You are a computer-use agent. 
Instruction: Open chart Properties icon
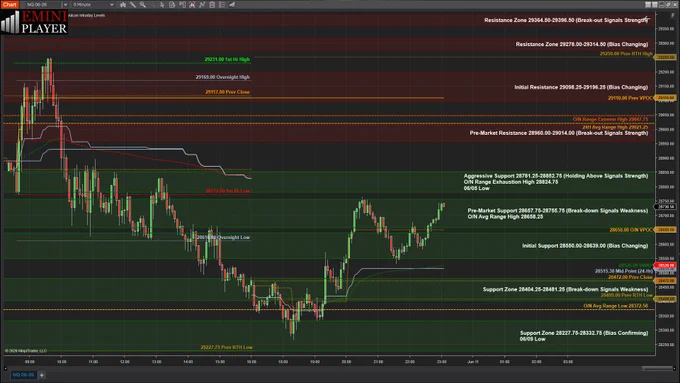click(212, 4)
